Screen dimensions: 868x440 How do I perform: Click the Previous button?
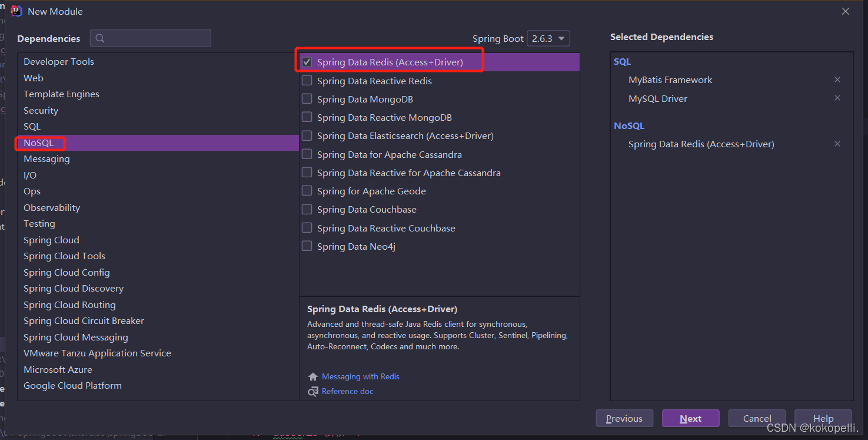(624, 418)
